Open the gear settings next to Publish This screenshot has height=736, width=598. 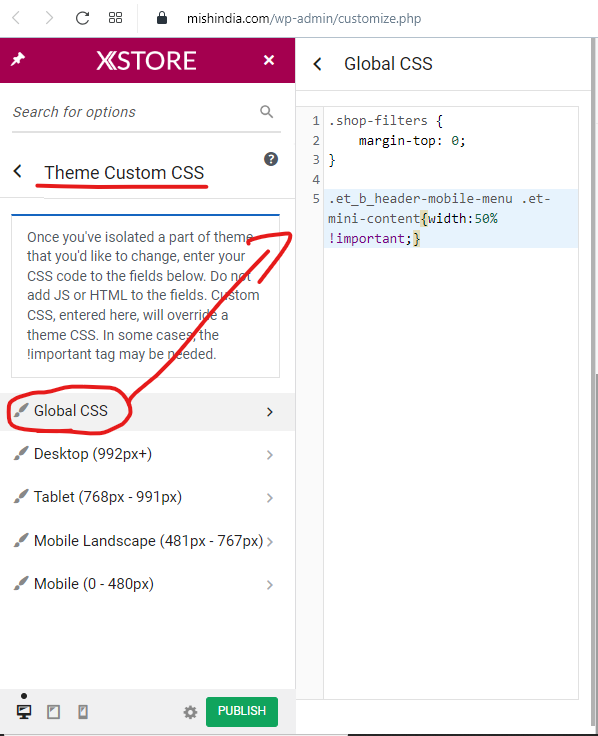pos(190,713)
